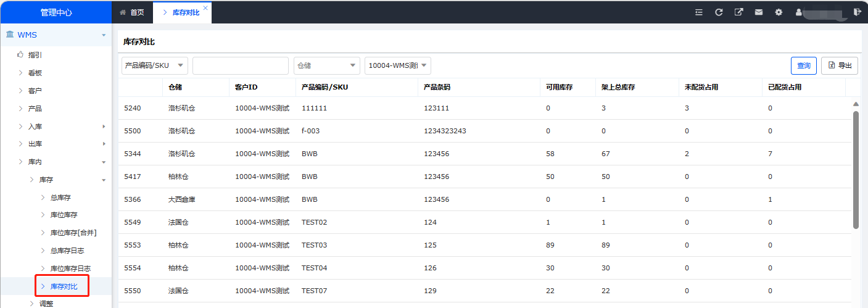Click 大西倉庫 warehouse cell

point(182,199)
